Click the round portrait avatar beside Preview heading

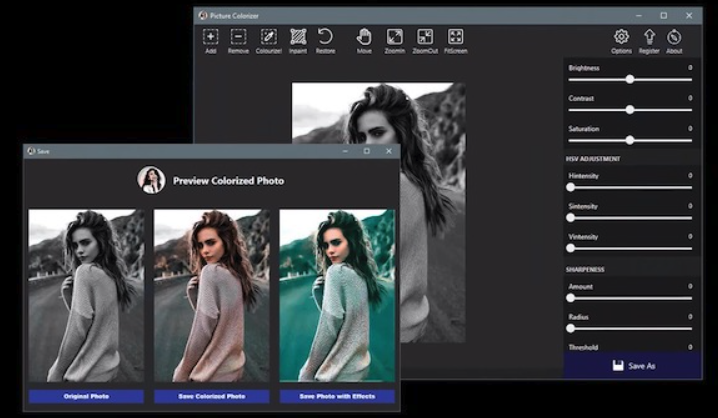click(x=151, y=180)
